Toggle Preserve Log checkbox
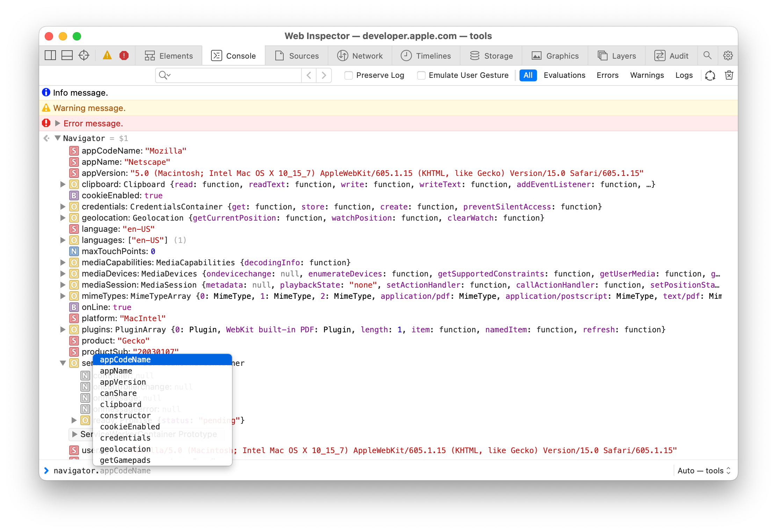Image resolution: width=777 pixels, height=532 pixels. click(x=349, y=75)
